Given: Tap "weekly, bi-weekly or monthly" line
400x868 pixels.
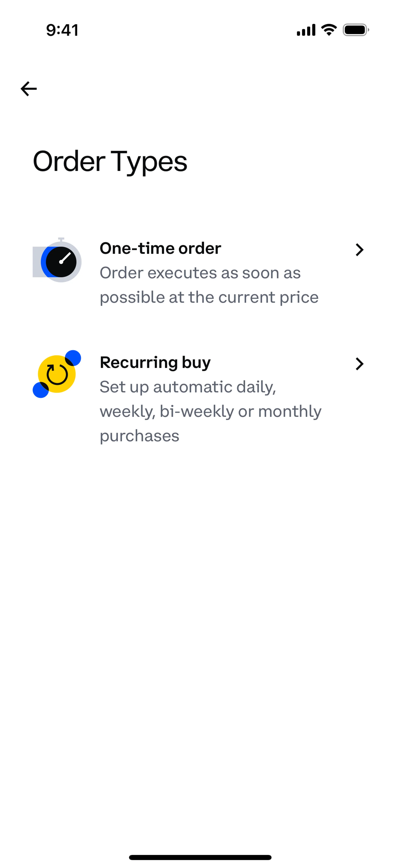Looking at the screenshot, I should pos(210,411).
